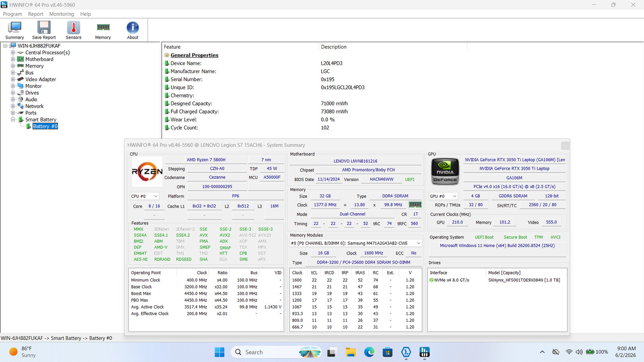Expand Central Processor(s) tree node
The image size is (644, 362).
tap(13, 52)
